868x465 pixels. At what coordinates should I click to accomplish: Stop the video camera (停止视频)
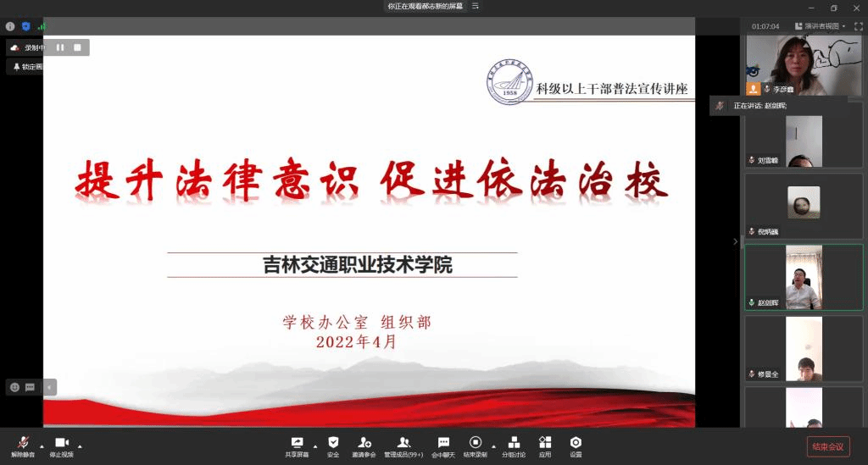point(61,446)
